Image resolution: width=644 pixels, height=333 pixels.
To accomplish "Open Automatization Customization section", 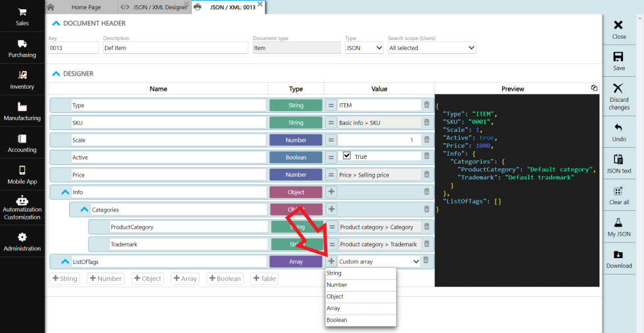I will pyautogui.click(x=22, y=208).
